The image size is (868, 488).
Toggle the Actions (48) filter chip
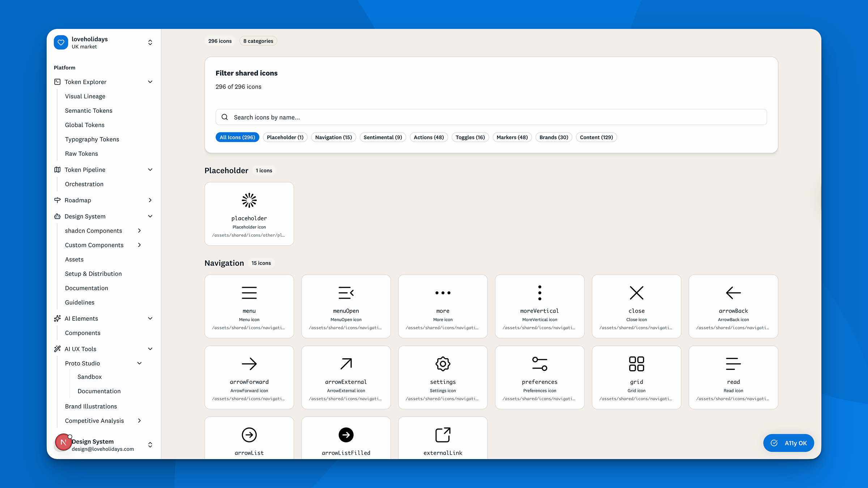(429, 137)
